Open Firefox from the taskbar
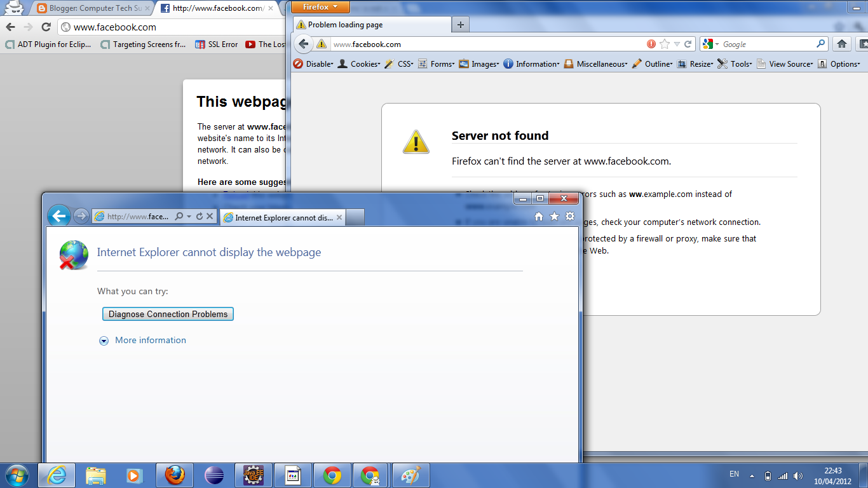Screen dimensions: 868x488 click(175, 475)
